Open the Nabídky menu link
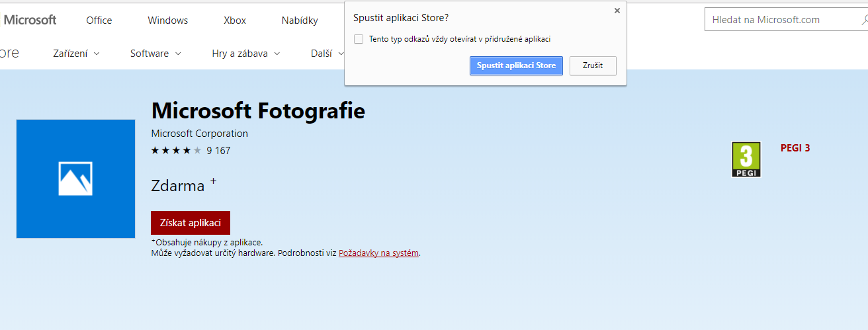Image resolution: width=868 pixels, height=330 pixels. 300,21
